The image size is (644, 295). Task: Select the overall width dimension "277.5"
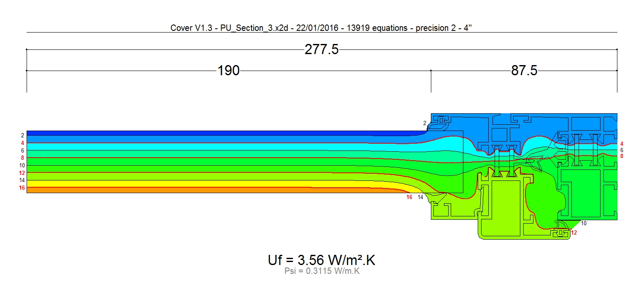[322, 50]
